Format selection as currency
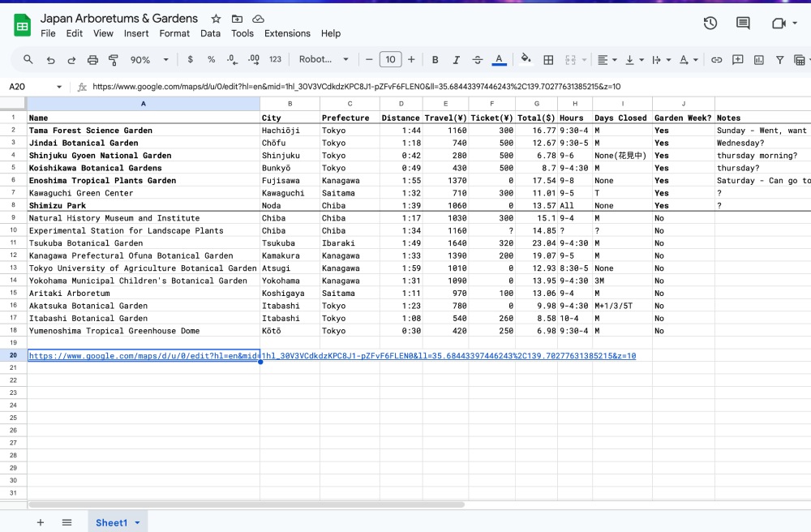 (x=190, y=59)
